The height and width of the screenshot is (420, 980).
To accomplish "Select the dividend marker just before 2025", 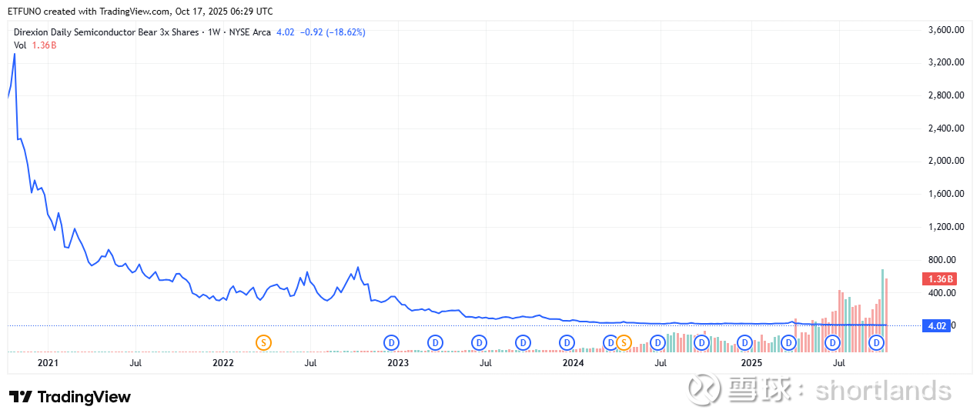I will point(744,342).
